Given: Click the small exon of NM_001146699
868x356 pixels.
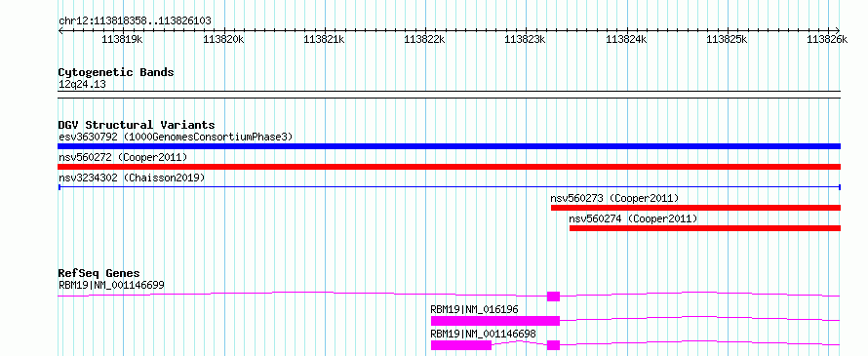Looking at the screenshot, I should (554, 297).
